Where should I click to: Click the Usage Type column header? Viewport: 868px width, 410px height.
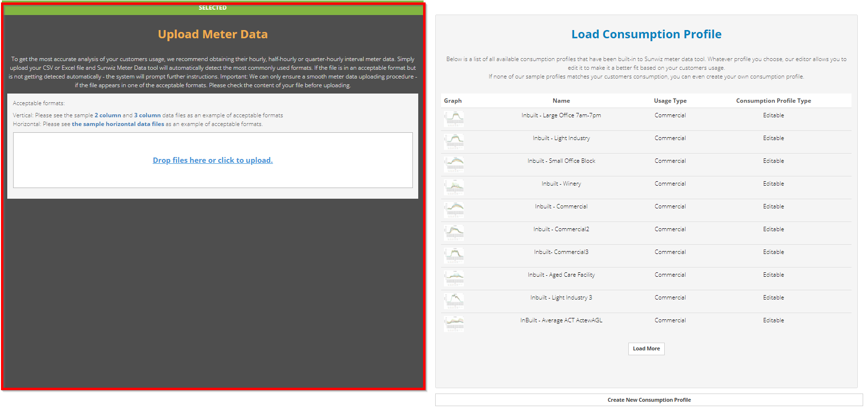click(x=670, y=101)
